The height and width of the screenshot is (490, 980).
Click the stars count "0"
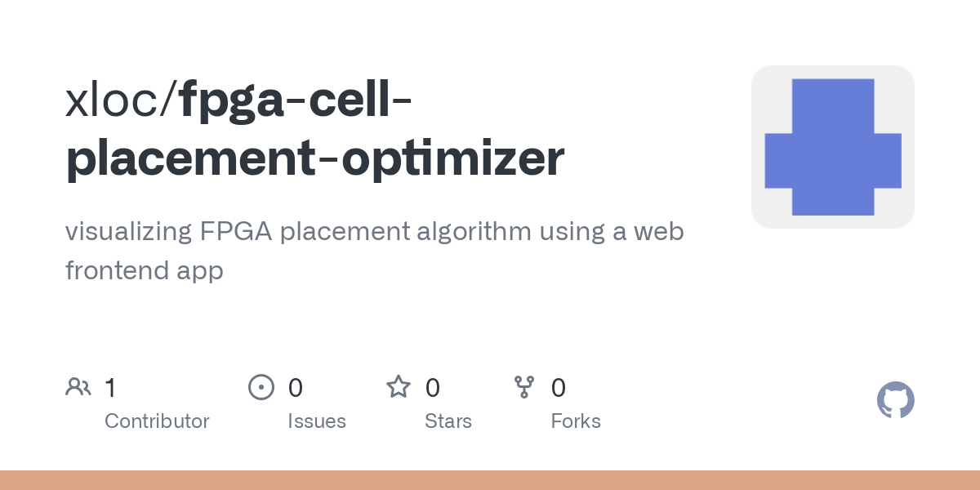click(x=433, y=388)
